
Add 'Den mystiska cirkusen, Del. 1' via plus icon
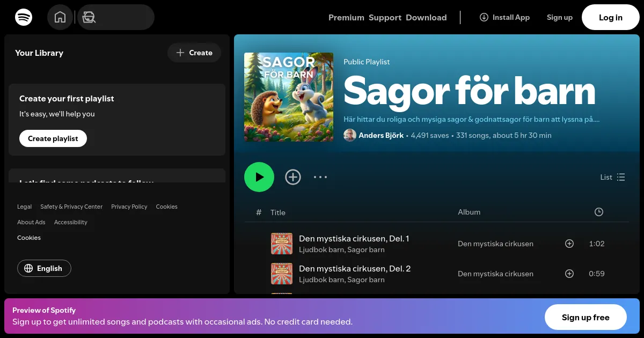click(569, 244)
